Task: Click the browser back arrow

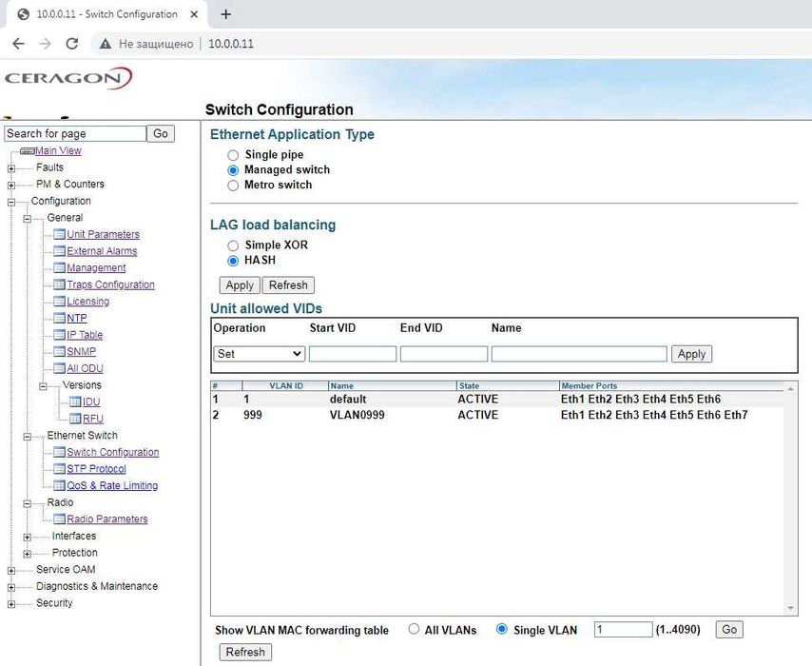Action: click(18, 44)
